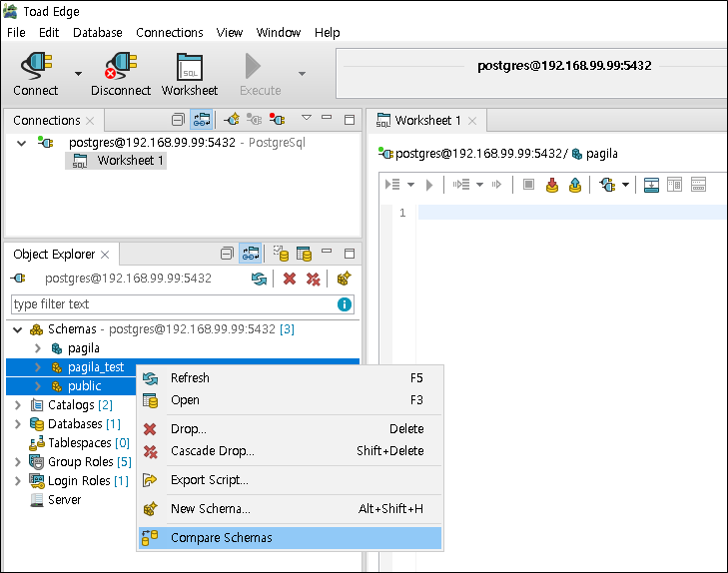Click the Connect plug icon in main toolbar
This screenshot has width=728, height=573.
tap(36, 66)
